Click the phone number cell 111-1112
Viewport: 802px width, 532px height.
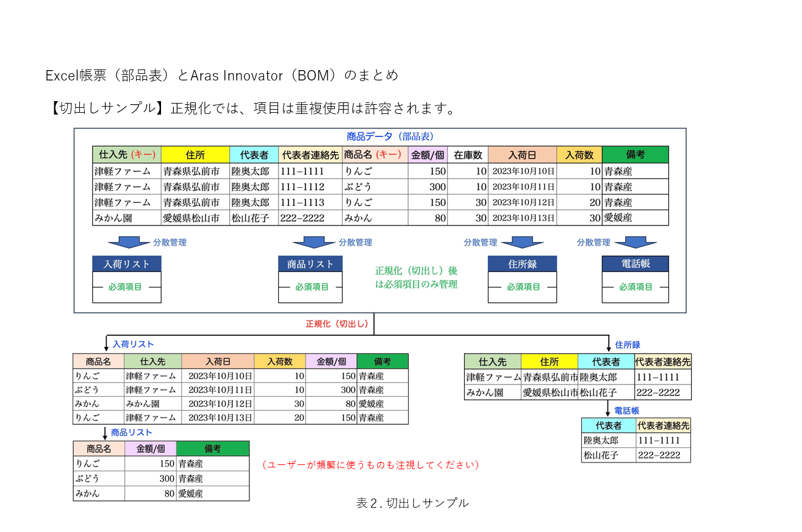(x=310, y=186)
